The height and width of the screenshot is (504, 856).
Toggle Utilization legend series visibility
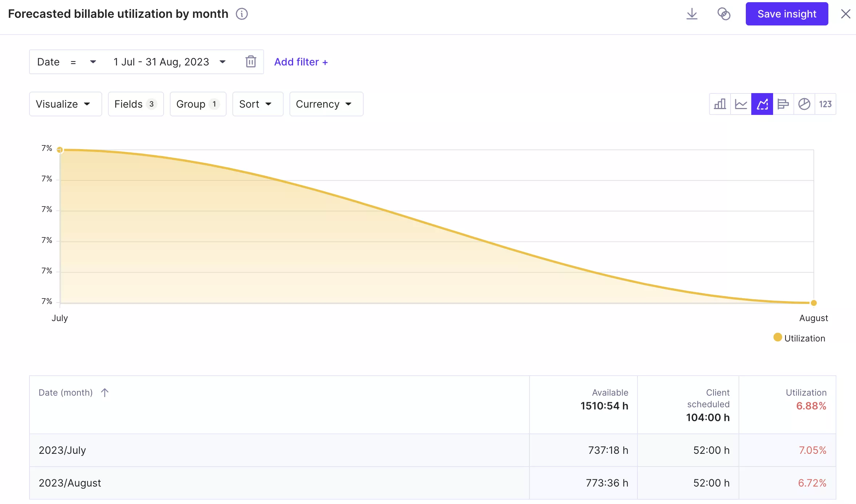(x=799, y=338)
